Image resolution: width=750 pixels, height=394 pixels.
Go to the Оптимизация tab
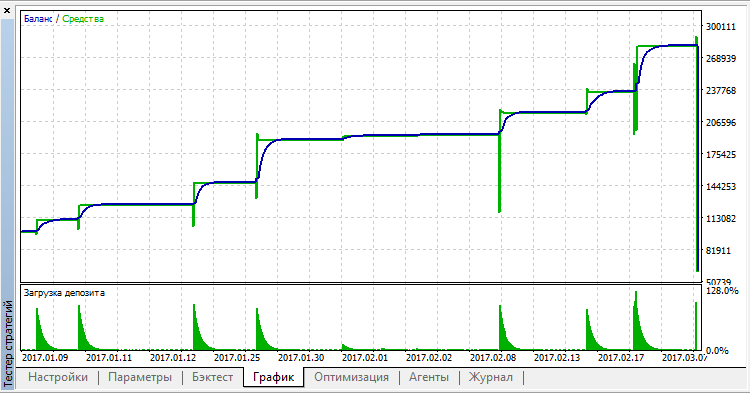[351, 377]
